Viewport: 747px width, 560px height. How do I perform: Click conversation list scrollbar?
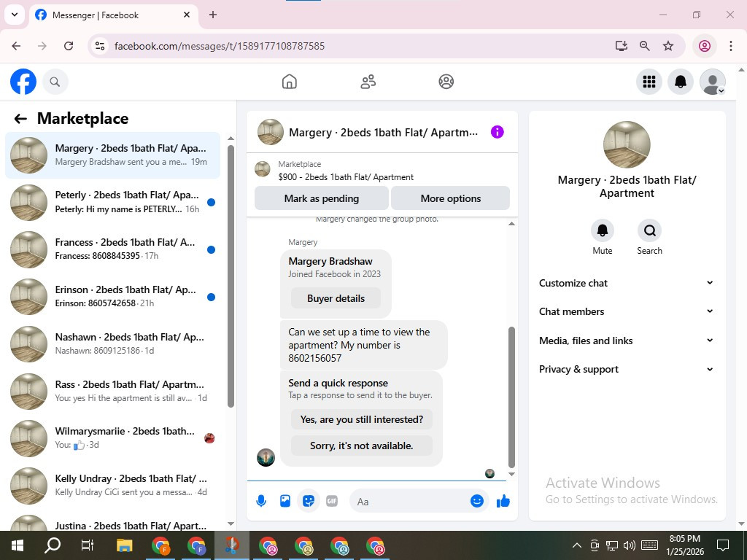pos(231,276)
